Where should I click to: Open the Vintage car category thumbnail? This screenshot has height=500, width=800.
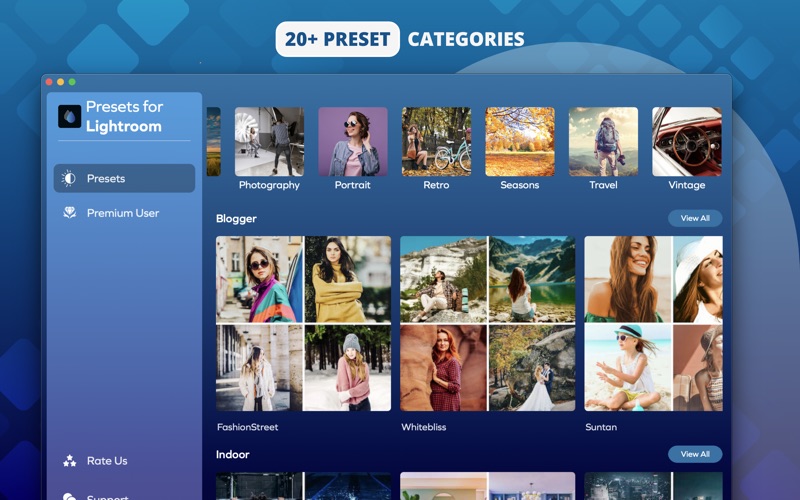687,141
